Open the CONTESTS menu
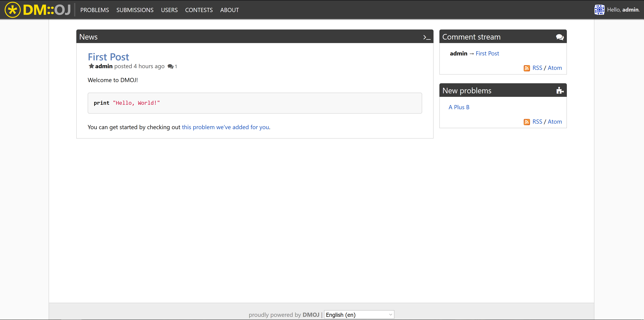The height and width of the screenshot is (320, 644). (199, 10)
